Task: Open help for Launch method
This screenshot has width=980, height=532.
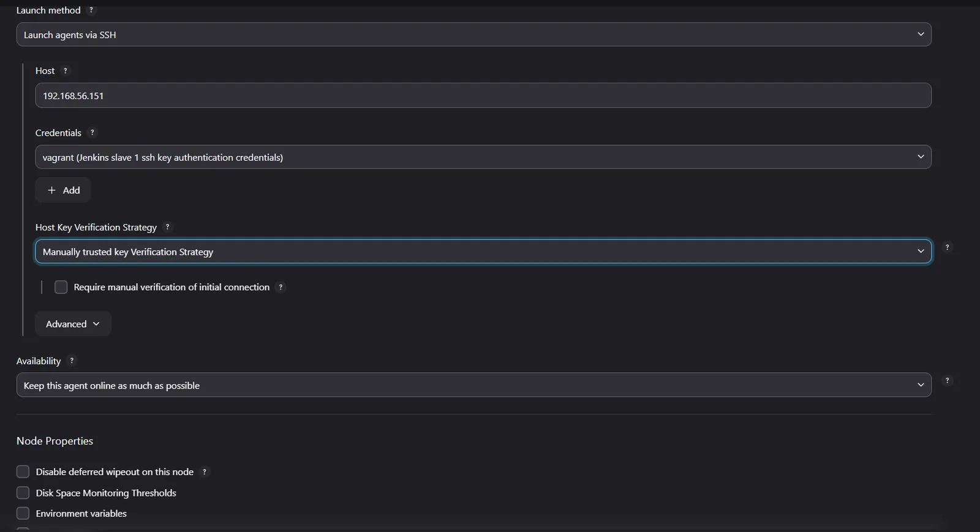Action: click(x=91, y=10)
